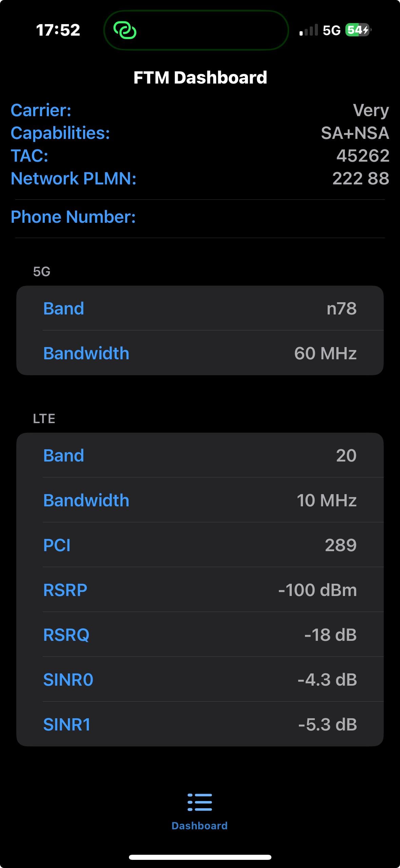Tap the green hotspot link icon
Image resolution: width=400 pixels, height=868 pixels.
(x=125, y=31)
